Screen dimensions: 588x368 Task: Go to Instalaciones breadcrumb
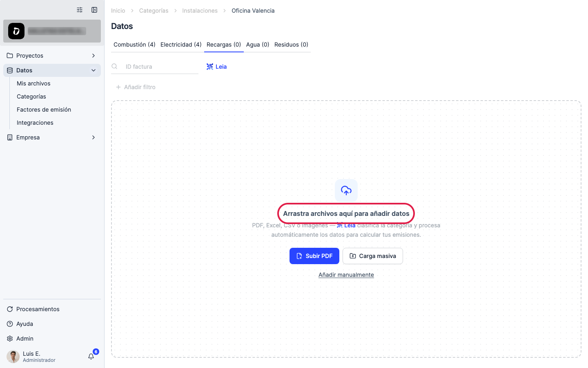[x=200, y=11]
